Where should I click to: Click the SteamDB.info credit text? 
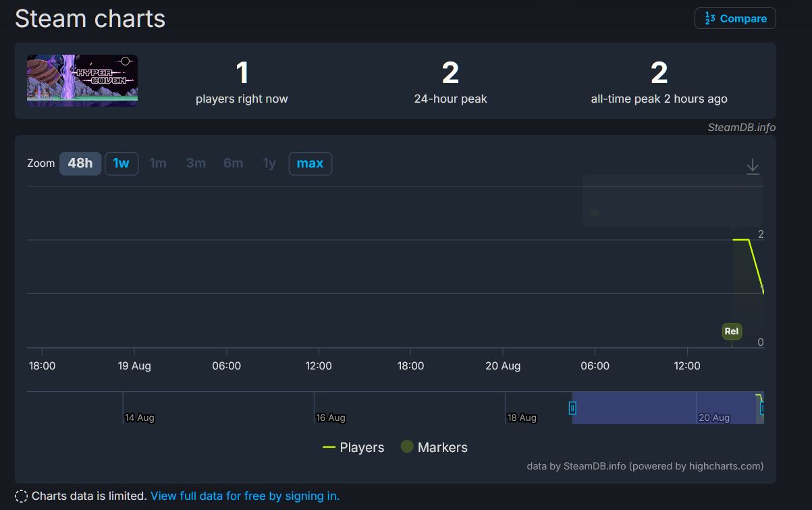(x=742, y=127)
